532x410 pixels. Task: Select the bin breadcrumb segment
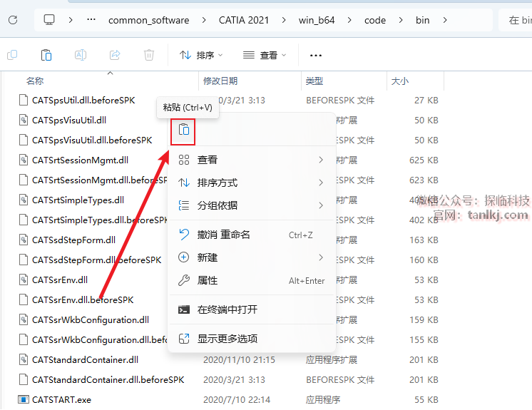pyautogui.click(x=422, y=21)
